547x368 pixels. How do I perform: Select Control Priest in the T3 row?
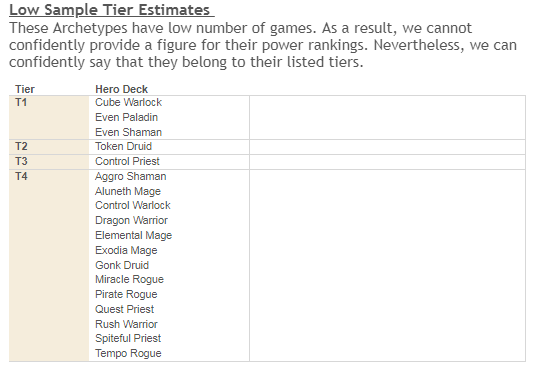[x=127, y=161]
